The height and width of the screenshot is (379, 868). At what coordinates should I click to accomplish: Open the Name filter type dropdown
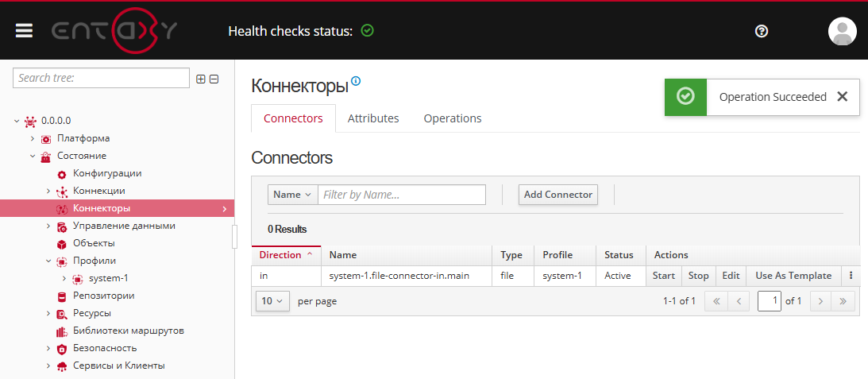(x=292, y=195)
